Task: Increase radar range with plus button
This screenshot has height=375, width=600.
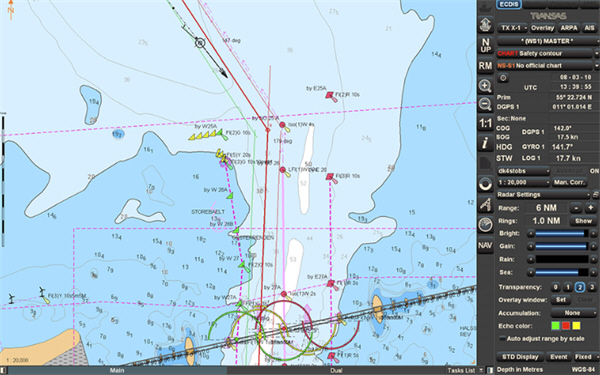Action: tap(590, 208)
